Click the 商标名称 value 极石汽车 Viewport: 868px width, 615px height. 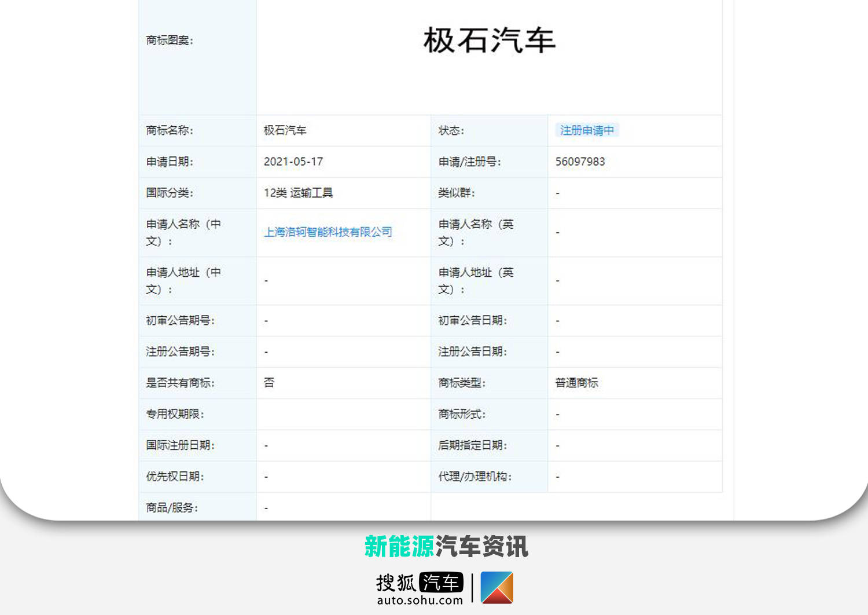(x=285, y=130)
